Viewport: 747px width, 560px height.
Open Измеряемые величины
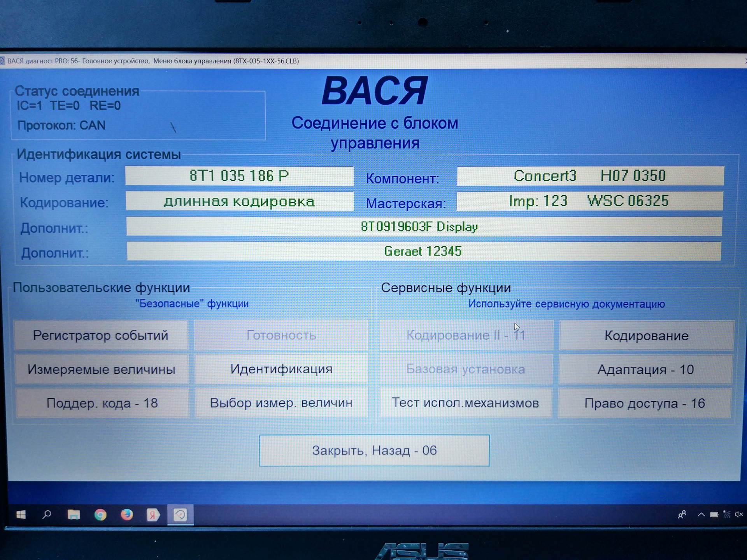click(101, 369)
